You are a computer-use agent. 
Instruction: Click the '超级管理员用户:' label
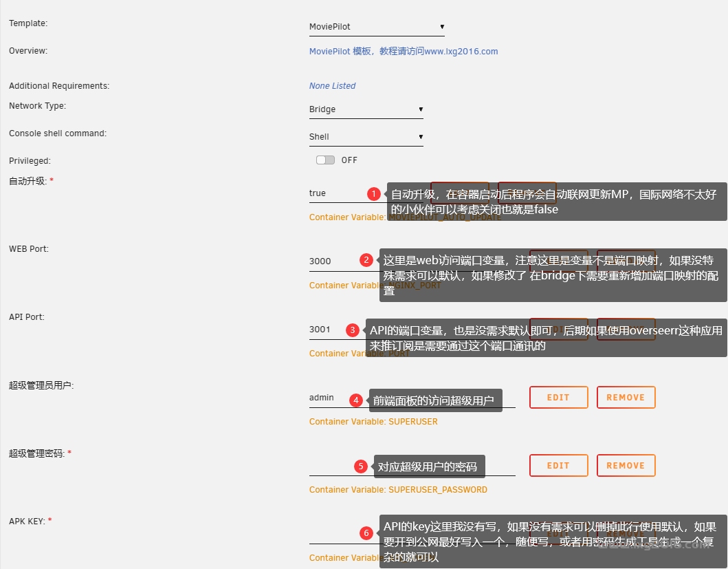[41, 385]
